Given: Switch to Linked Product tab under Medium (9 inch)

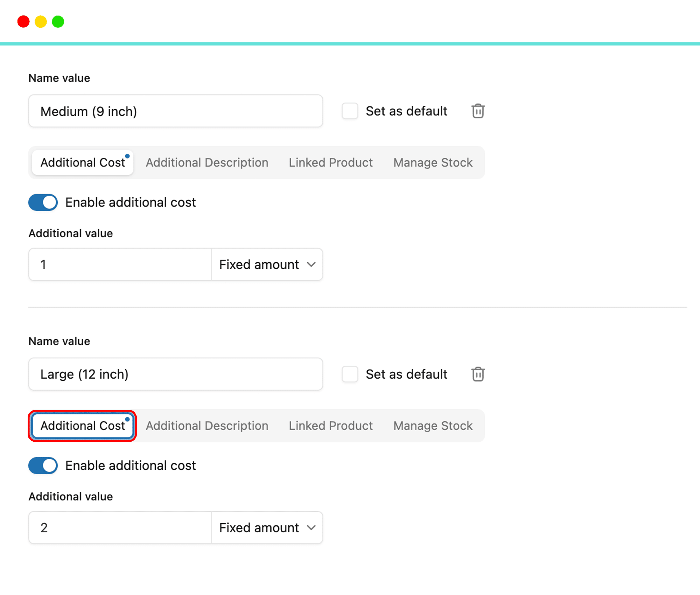Looking at the screenshot, I should (x=330, y=163).
